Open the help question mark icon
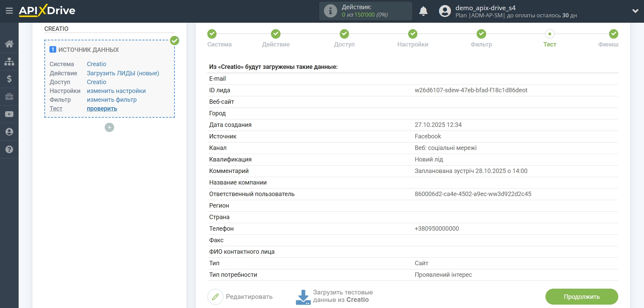This screenshot has width=644, height=308. click(x=9, y=150)
